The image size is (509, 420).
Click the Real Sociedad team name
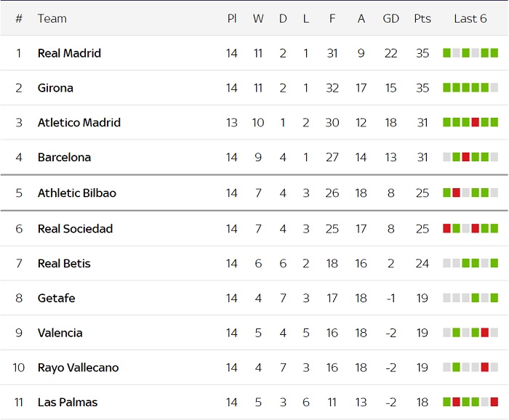75,229
